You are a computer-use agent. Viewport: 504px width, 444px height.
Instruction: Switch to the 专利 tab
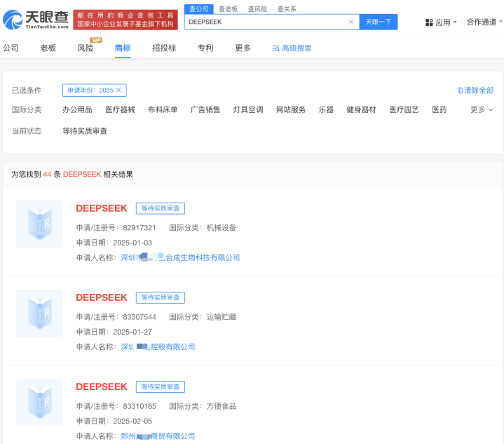coord(205,48)
